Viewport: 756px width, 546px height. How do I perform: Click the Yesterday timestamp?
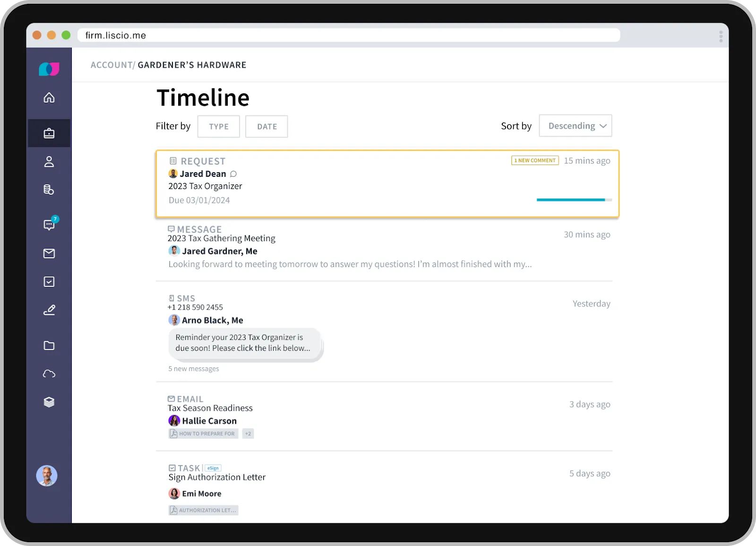(592, 303)
